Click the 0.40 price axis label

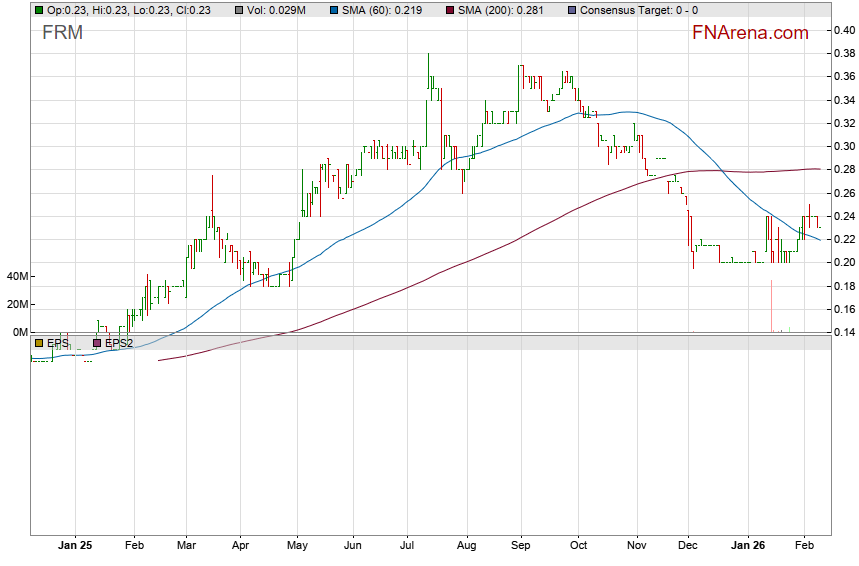843,30
